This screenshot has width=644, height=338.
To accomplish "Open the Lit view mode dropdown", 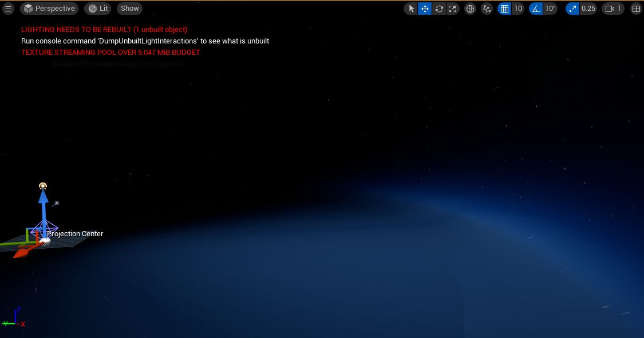I will coord(98,9).
